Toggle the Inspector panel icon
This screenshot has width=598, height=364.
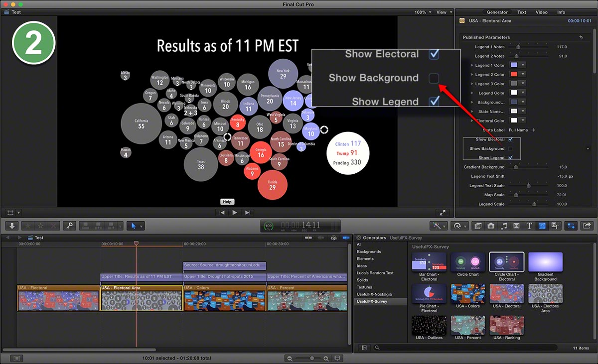coord(572,226)
